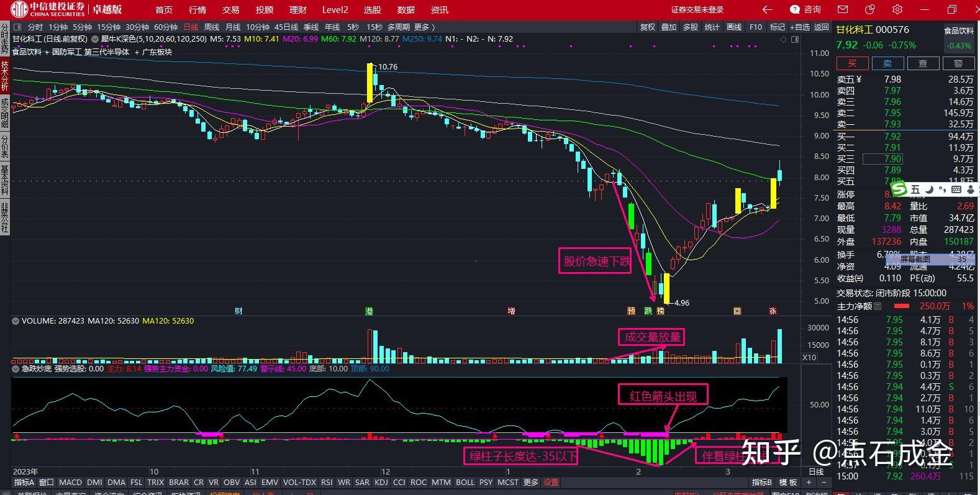
Task: Open 行情 menu
Action: [197, 9]
